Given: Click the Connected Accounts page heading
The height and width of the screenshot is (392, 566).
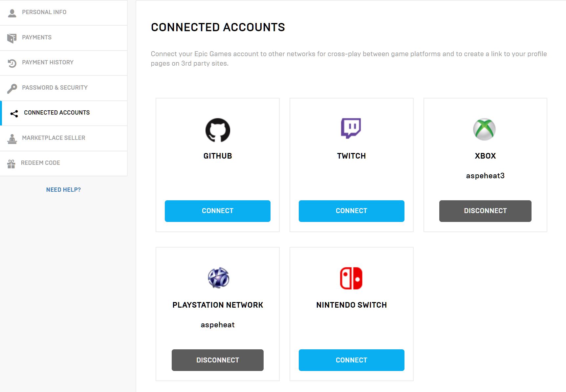Looking at the screenshot, I should (218, 27).
